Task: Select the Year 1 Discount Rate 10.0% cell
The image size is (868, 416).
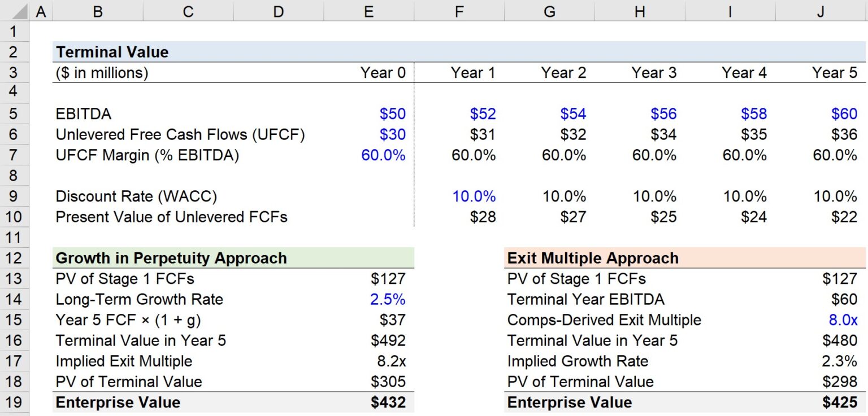Action: pos(474,196)
